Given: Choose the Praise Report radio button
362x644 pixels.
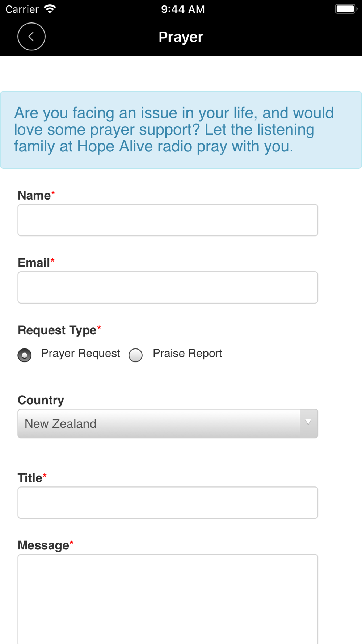Looking at the screenshot, I should click(x=136, y=355).
